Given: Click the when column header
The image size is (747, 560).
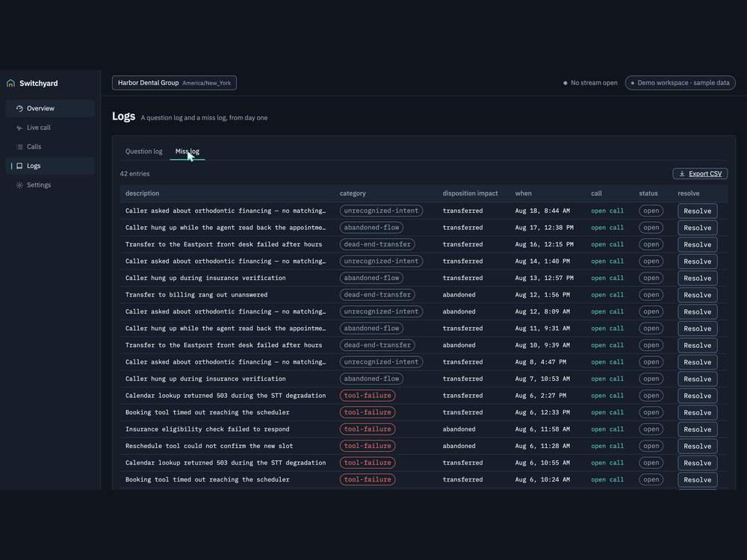Looking at the screenshot, I should (523, 193).
